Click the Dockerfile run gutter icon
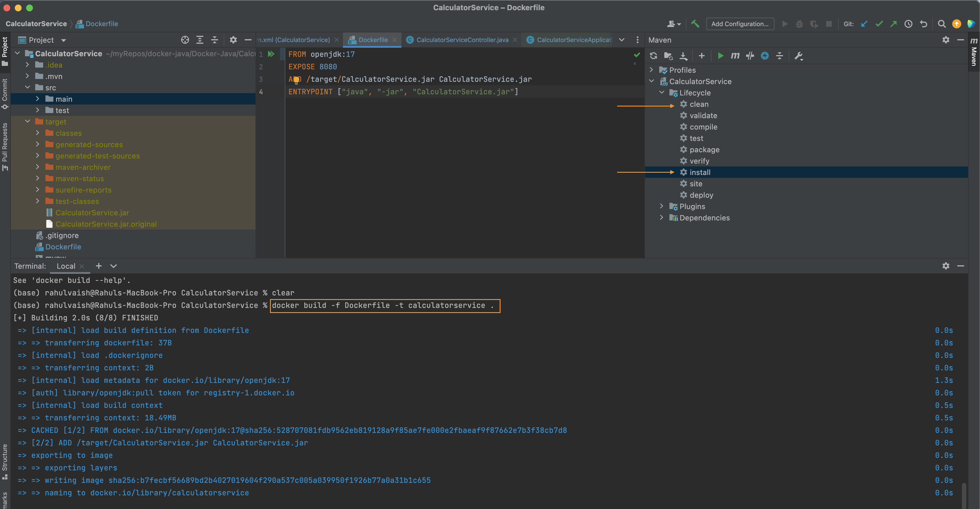The width and height of the screenshot is (980, 509). click(271, 54)
